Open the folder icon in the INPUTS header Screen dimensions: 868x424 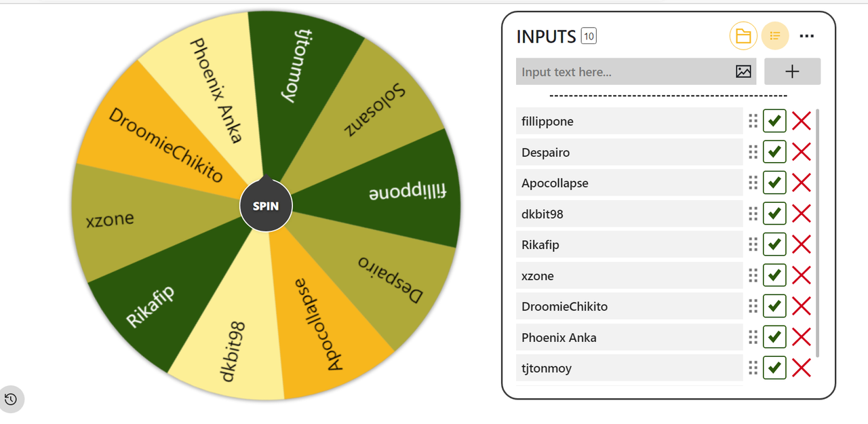point(743,36)
